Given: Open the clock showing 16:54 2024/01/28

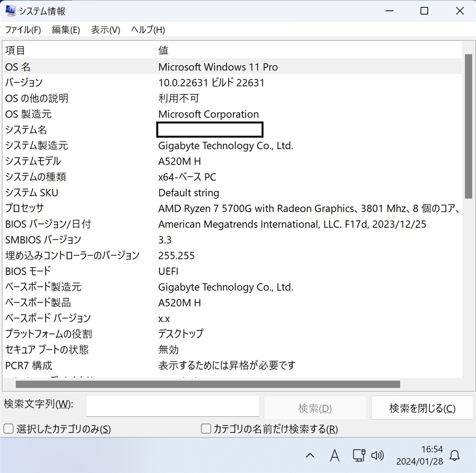Looking at the screenshot, I should [x=420, y=455].
